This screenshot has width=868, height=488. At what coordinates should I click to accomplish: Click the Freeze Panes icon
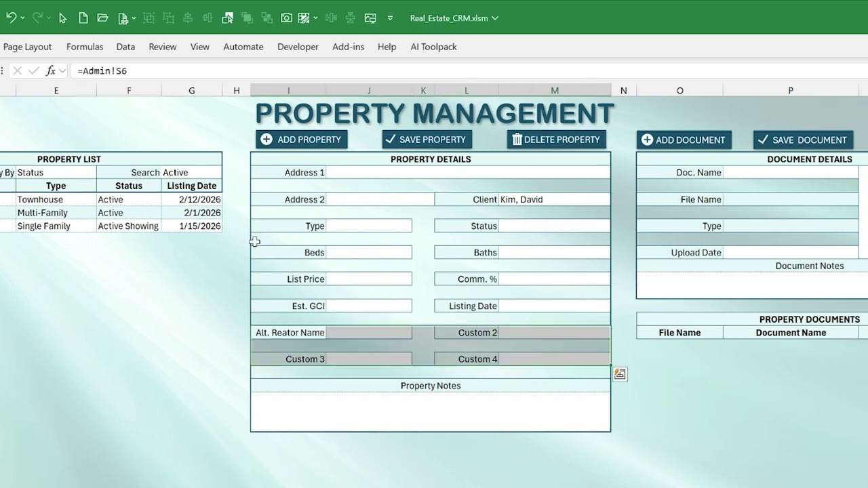[304, 18]
